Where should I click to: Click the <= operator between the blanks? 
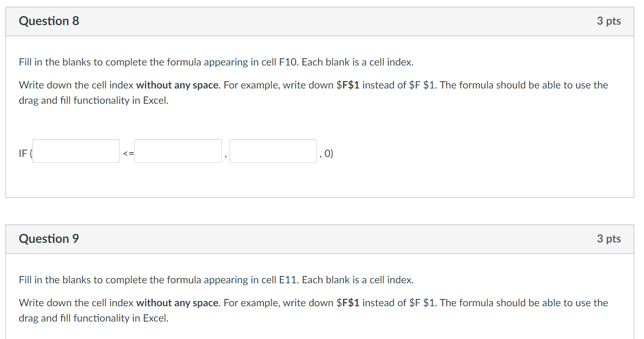(x=128, y=154)
